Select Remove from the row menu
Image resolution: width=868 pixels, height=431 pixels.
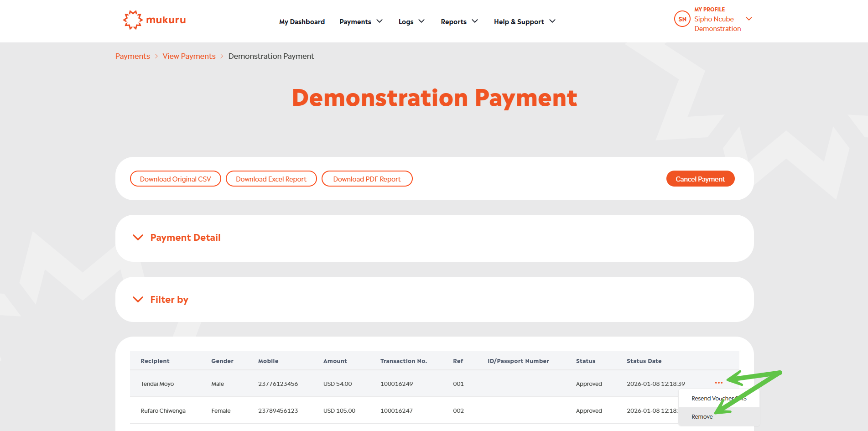tap(702, 416)
